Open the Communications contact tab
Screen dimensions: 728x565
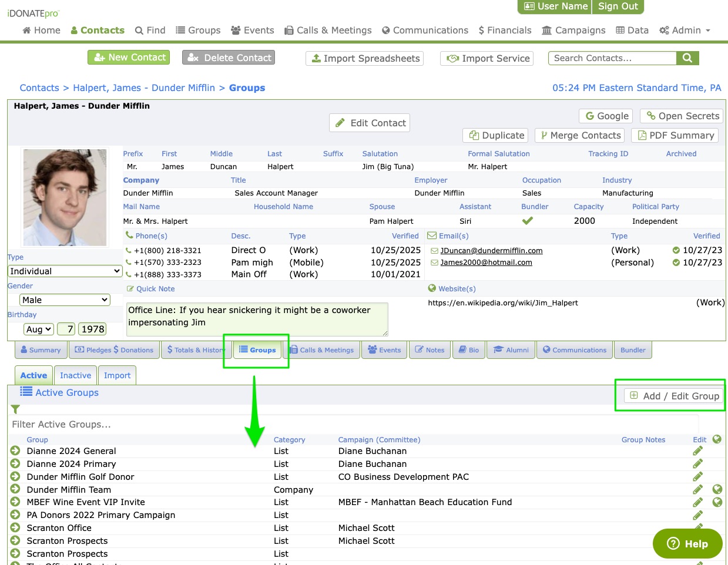pos(575,350)
